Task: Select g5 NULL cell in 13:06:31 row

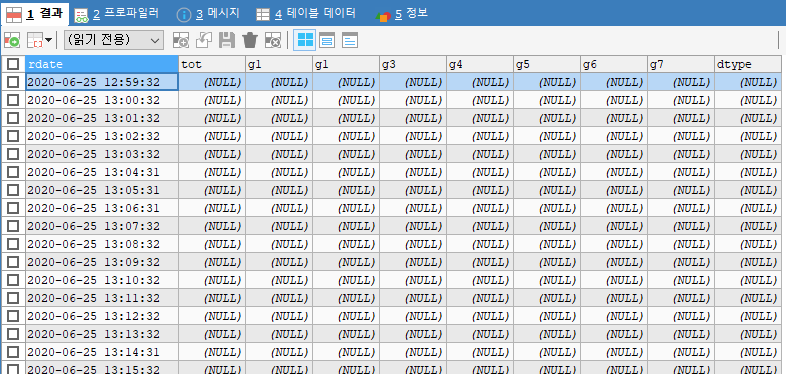Action: coord(546,208)
